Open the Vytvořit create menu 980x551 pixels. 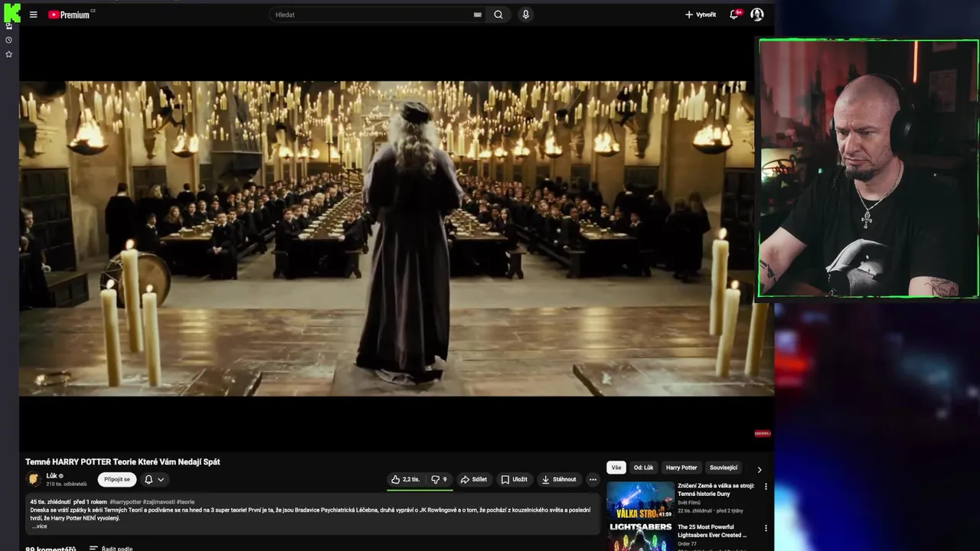(701, 15)
